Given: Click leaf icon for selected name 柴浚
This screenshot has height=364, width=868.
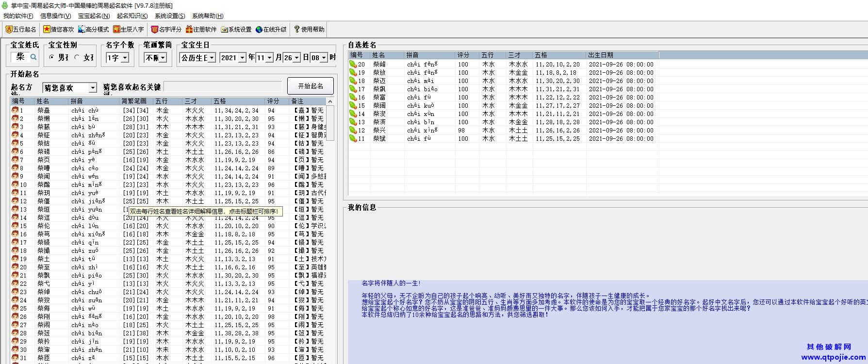Looking at the screenshot, I should pyautogui.click(x=353, y=114).
